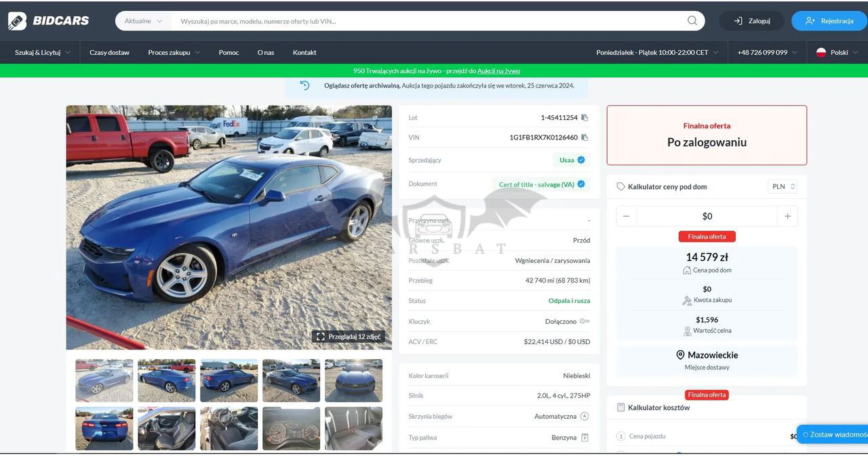Click the search magnifier icon
The width and height of the screenshot is (868, 456).
pos(692,21)
